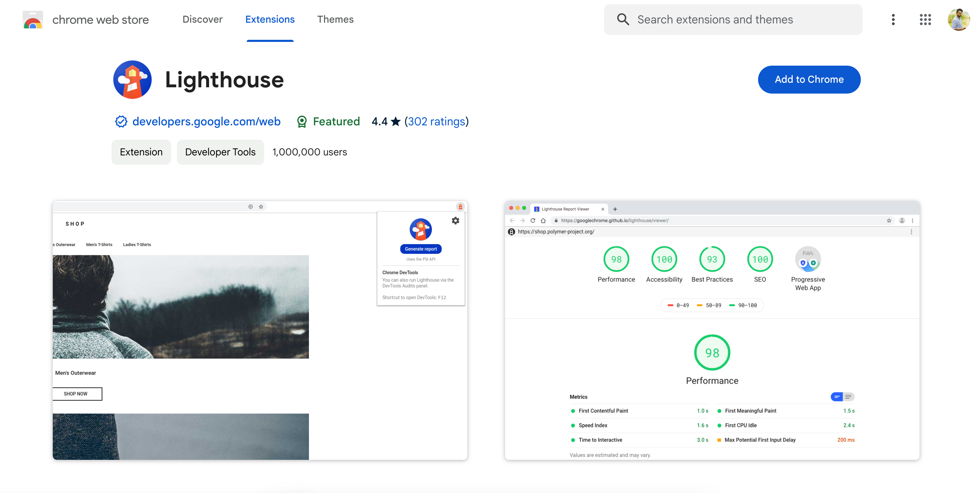Click the First Contentful Paint metric
This screenshot has width=980, height=493.
pos(639,411)
